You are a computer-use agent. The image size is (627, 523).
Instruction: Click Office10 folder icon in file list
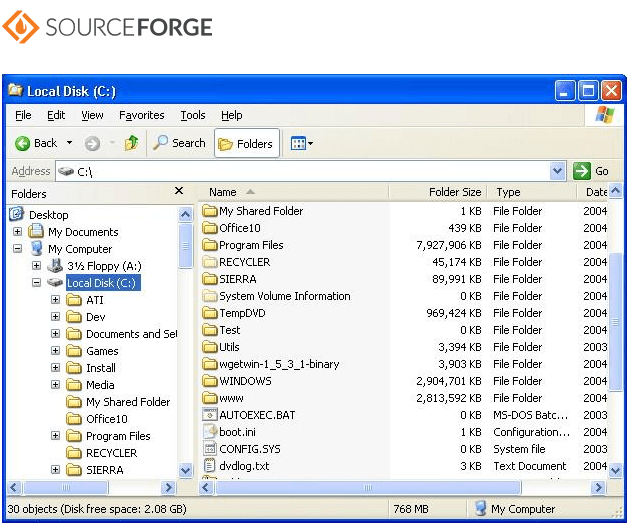(210, 228)
